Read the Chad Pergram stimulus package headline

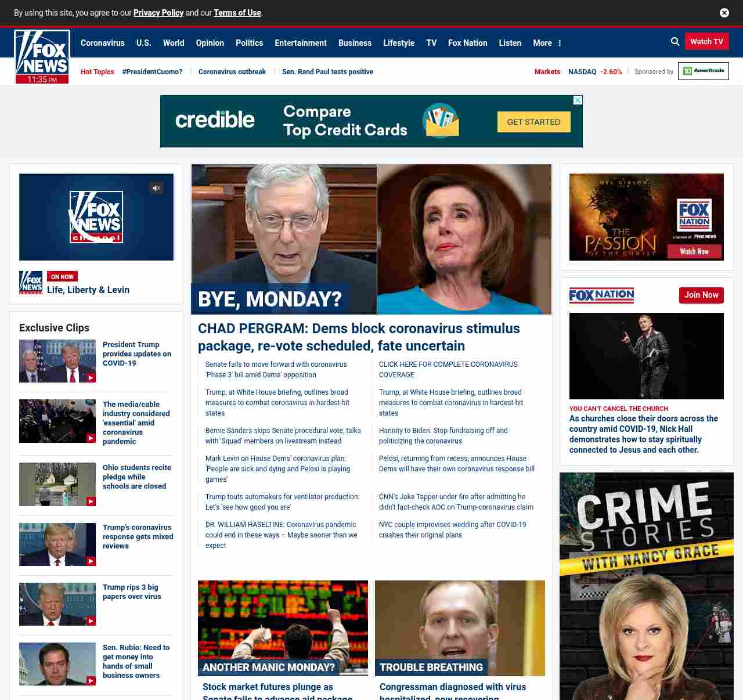tap(358, 337)
